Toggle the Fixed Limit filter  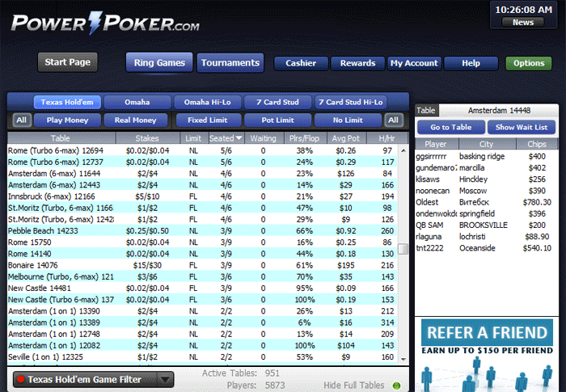(208, 120)
